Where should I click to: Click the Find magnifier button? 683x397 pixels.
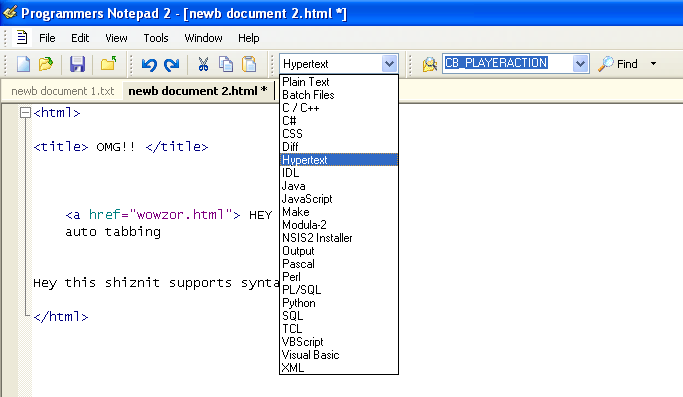617,64
